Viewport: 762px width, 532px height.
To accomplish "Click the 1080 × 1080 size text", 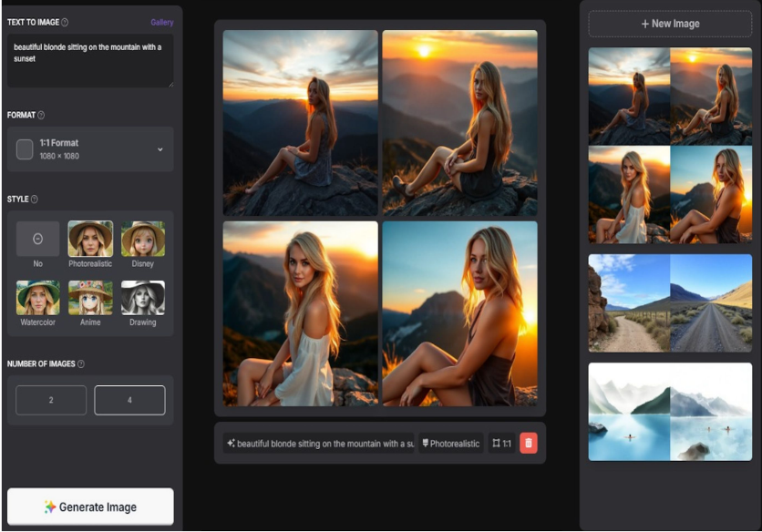I will click(x=59, y=156).
